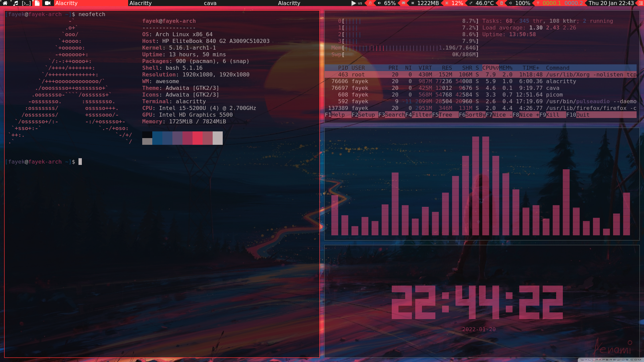Select the pulseaudio process row in htop
Screen dimensions: 644x362
pyautogui.click(x=480, y=101)
